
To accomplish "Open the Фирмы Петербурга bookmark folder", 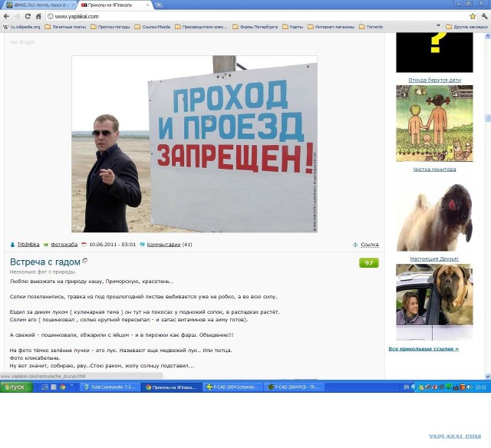I will tap(255, 27).
